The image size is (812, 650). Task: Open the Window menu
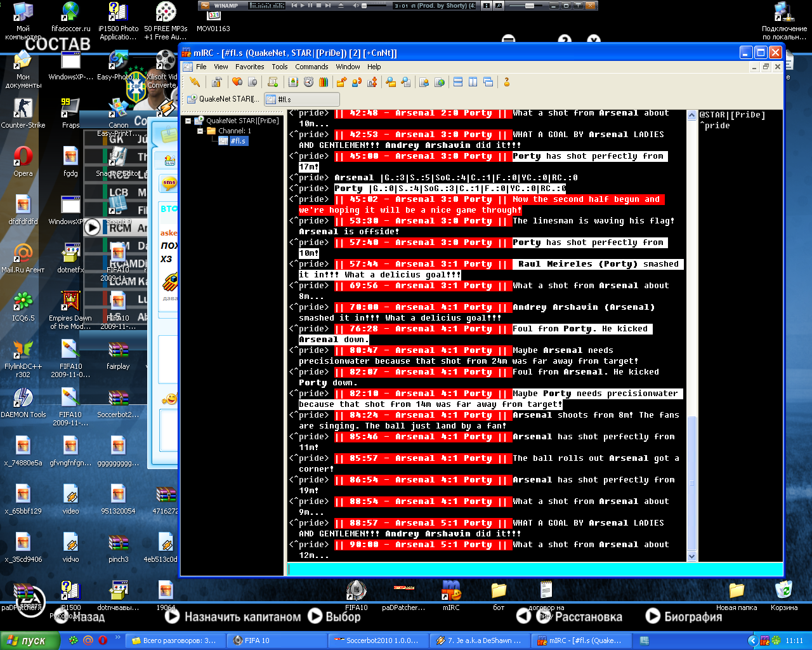348,67
